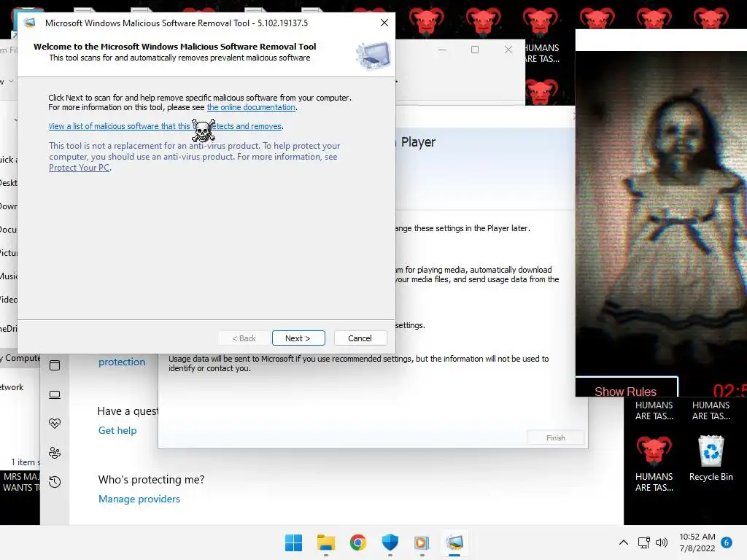This screenshot has width=747, height=560.
Task: Open Device performance & health heart icon
Action: pyautogui.click(x=55, y=424)
